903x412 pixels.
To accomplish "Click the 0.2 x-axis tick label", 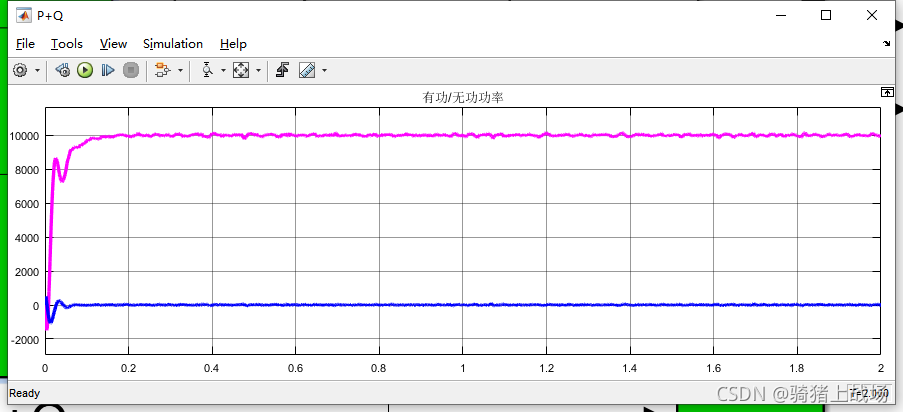I will [x=128, y=368].
